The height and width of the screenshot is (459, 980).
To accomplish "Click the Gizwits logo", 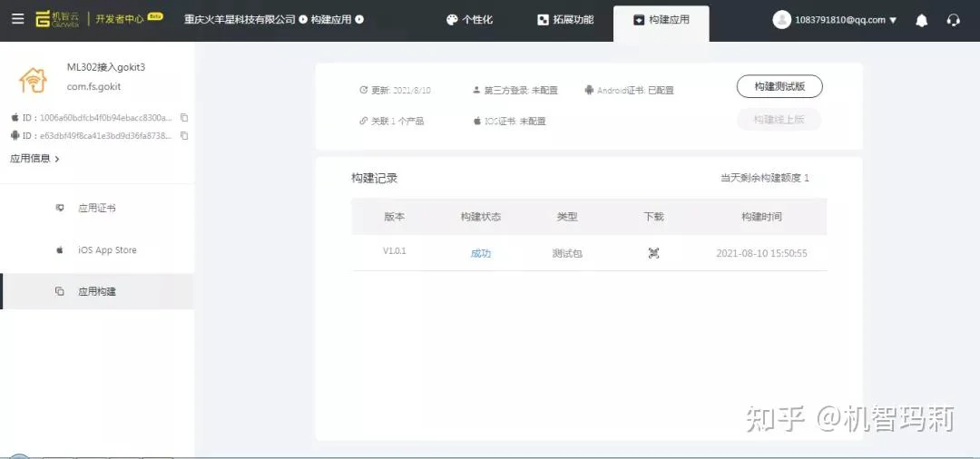I will pyautogui.click(x=57, y=19).
